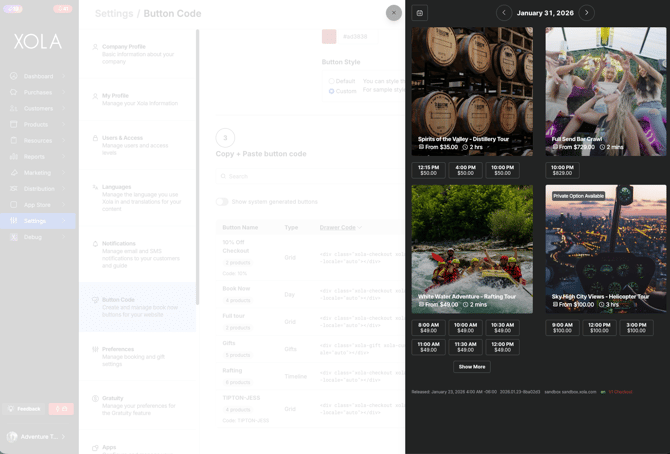Click the purple 33 badge top-left
The width and height of the screenshot is (670, 454).
[13, 9]
